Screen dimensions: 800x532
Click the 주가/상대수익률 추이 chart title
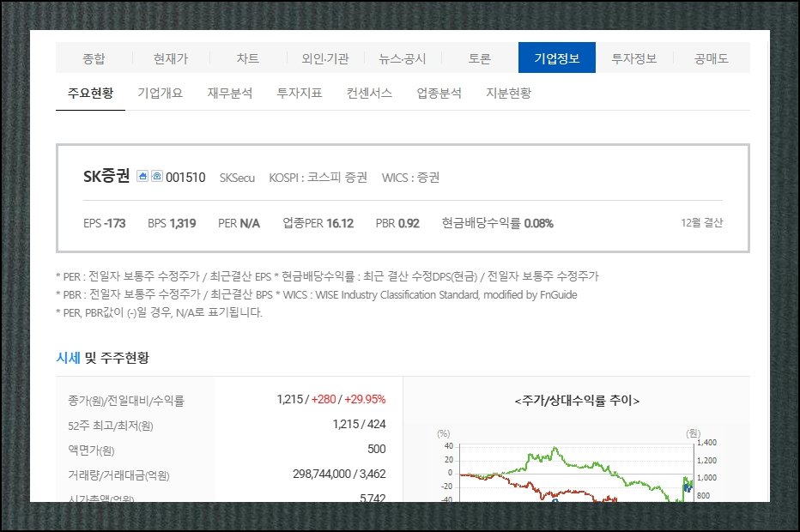tap(577, 401)
